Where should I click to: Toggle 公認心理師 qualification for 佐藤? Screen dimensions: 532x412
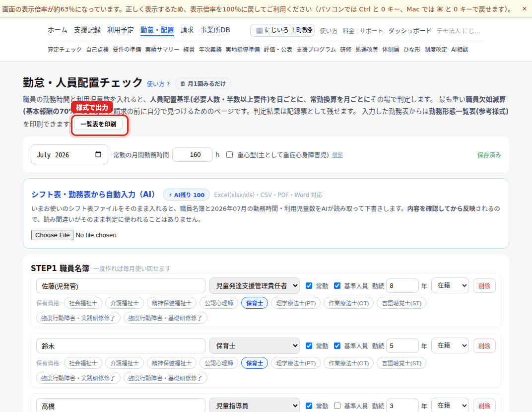click(219, 303)
